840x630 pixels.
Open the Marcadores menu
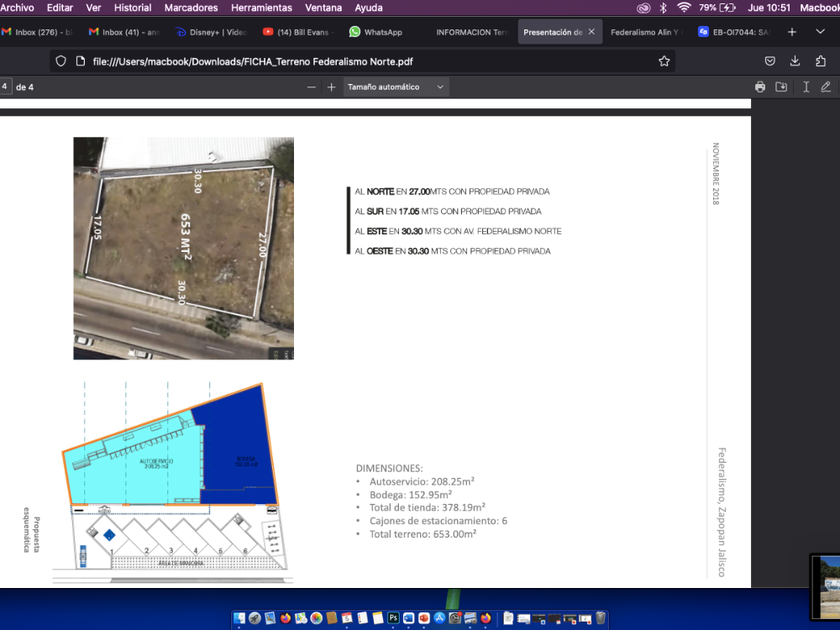[190, 7]
